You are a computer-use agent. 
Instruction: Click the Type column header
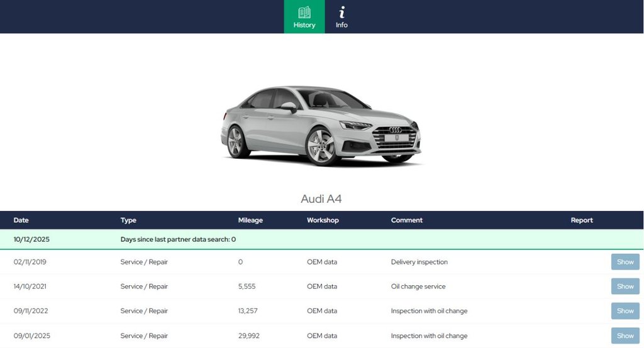pyautogui.click(x=128, y=220)
